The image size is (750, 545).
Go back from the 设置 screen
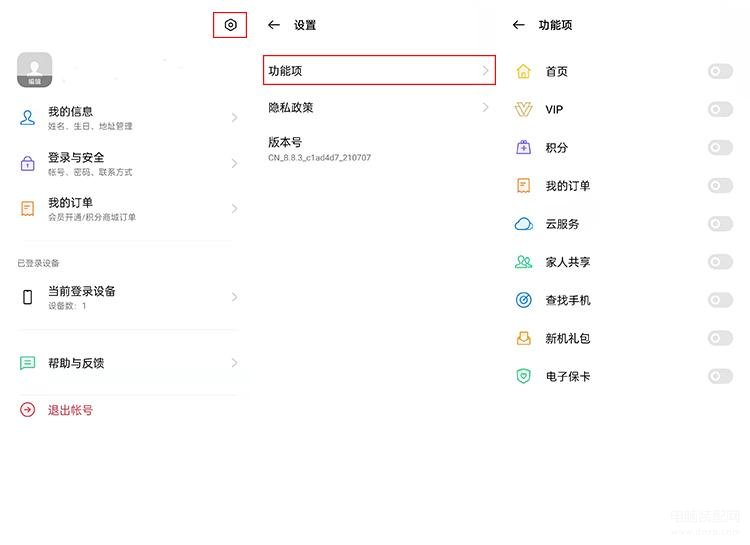point(274,25)
